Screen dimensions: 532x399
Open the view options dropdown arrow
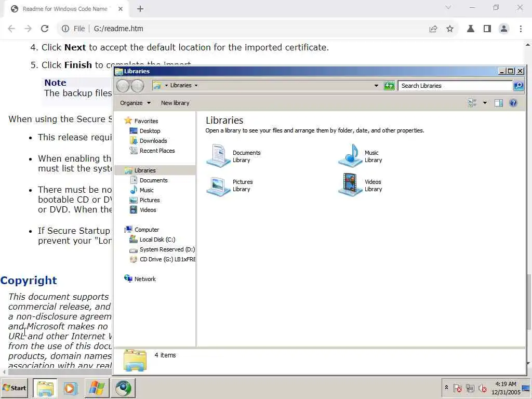(x=485, y=103)
